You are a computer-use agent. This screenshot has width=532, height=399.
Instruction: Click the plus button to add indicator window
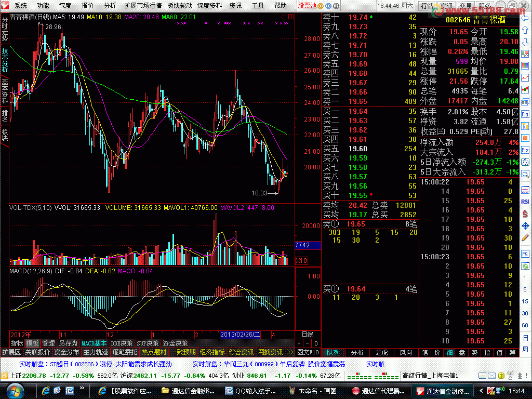coord(299,343)
